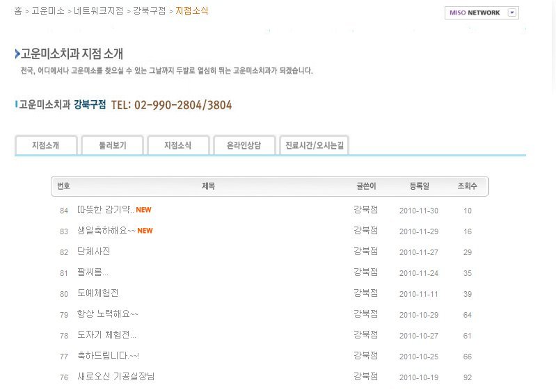Image resolution: width=556 pixels, height=392 pixels.
Task: Click heading 고운미소치과 지점 소개
Action: (x=72, y=54)
